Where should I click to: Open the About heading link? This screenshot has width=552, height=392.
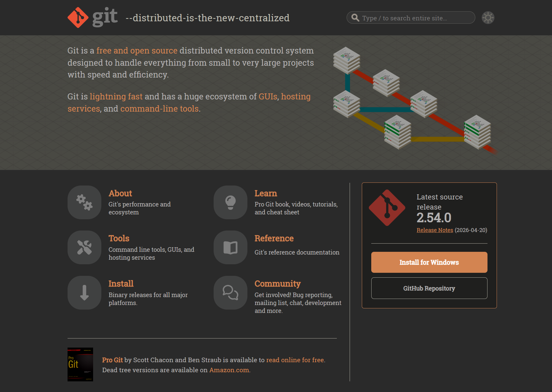[x=120, y=193]
